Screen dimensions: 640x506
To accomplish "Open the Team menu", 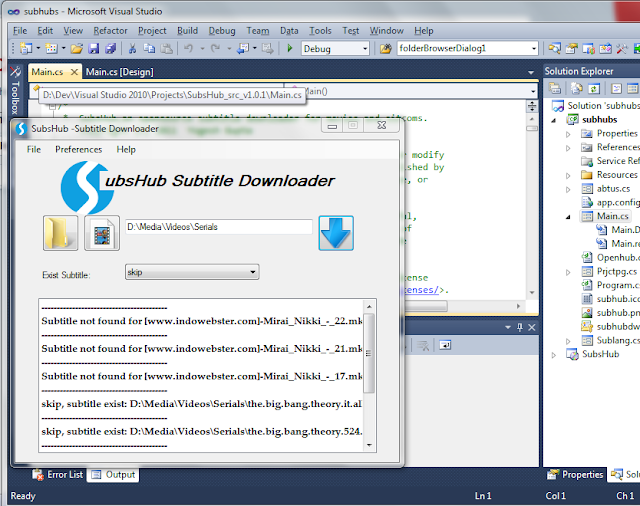I will tap(258, 31).
